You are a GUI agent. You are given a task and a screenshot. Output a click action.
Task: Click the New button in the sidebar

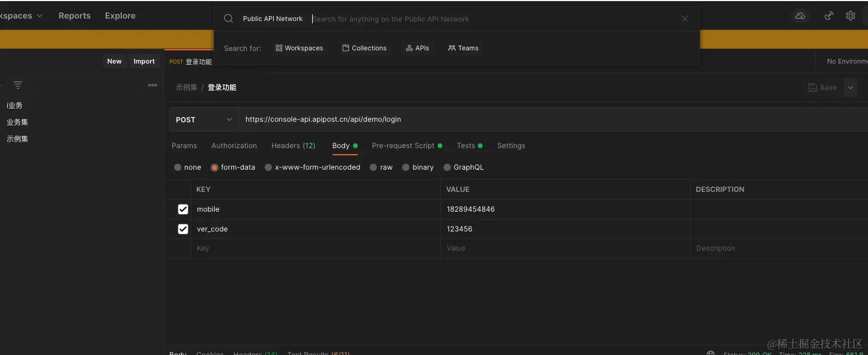tap(114, 61)
